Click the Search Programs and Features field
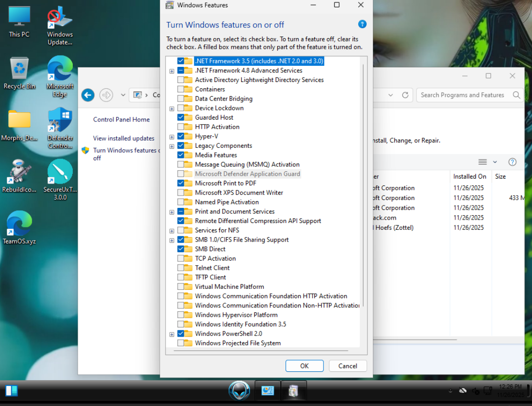The height and width of the screenshot is (406, 532). click(464, 95)
